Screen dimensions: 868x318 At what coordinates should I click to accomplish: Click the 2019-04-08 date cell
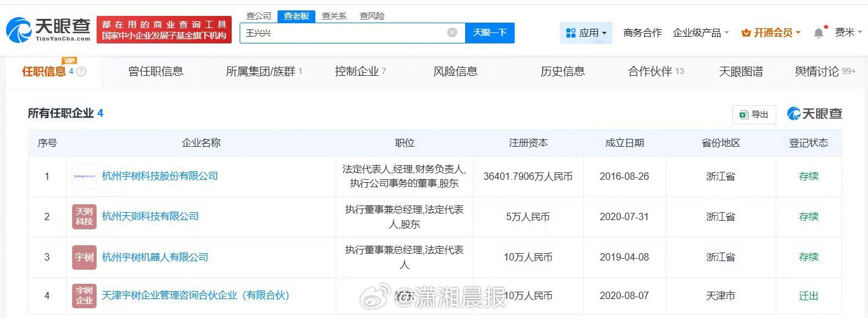625,257
